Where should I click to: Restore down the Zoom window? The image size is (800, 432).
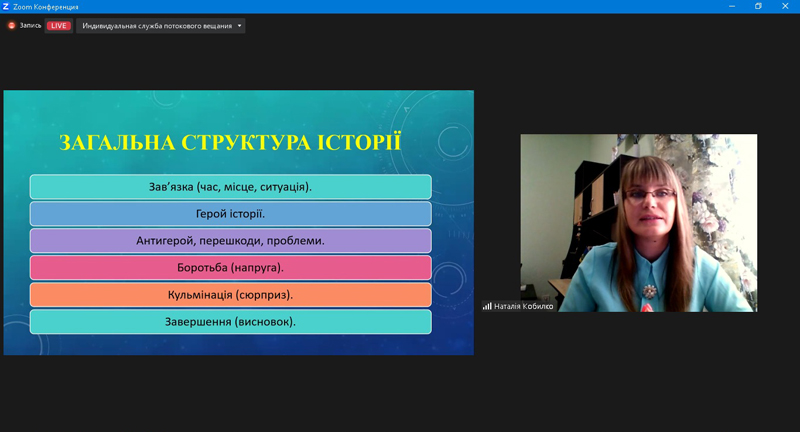tap(758, 7)
